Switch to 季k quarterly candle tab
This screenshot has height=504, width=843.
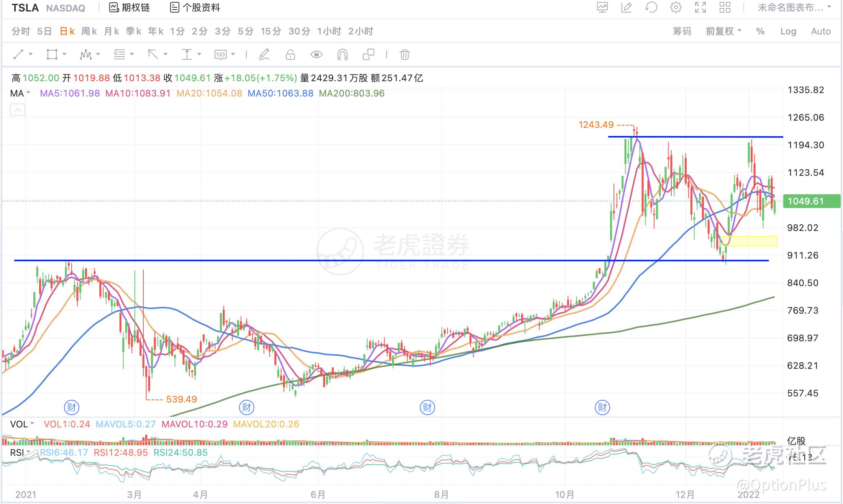point(134,31)
